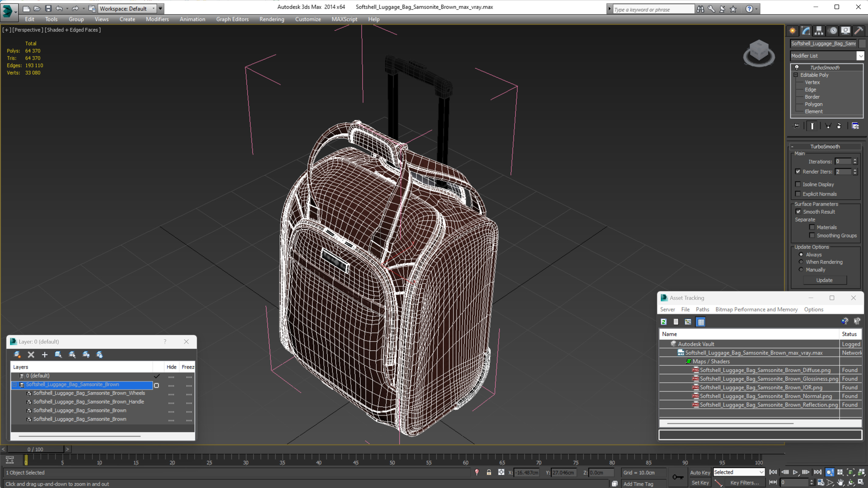Click Add Selection to layer plus icon
Viewport: 868px width, 488px height.
pos(44,354)
